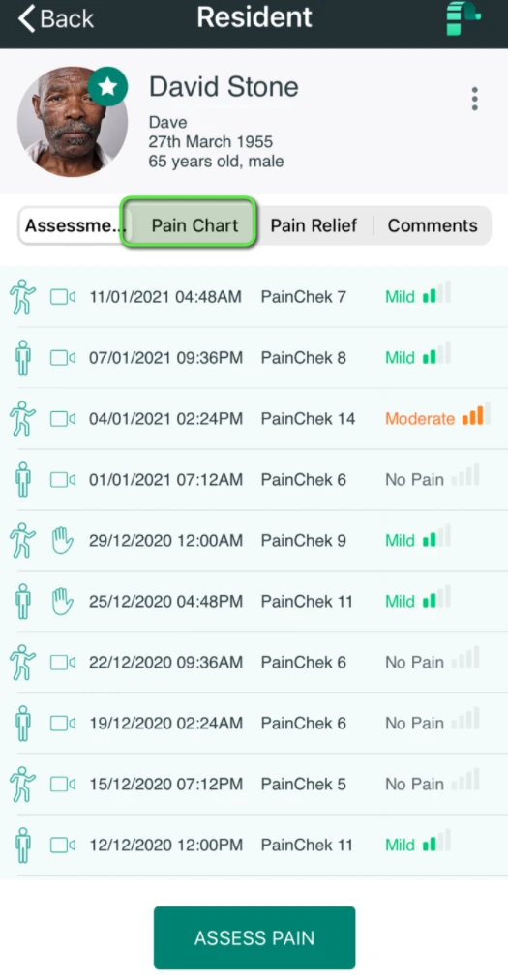This screenshot has height=980, width=508.
Task: Tap the PainChek logo in header
Action: pyautogui.click(x=463, y=18)
